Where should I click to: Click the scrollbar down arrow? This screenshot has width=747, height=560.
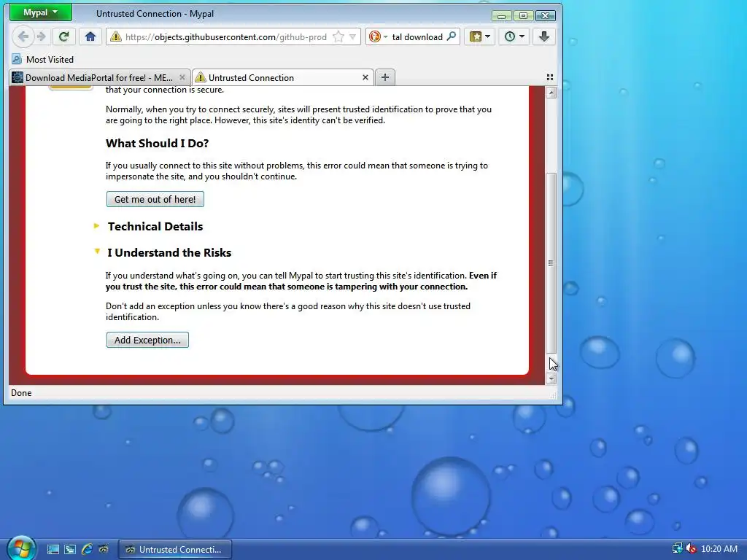[x=551, y=379]
